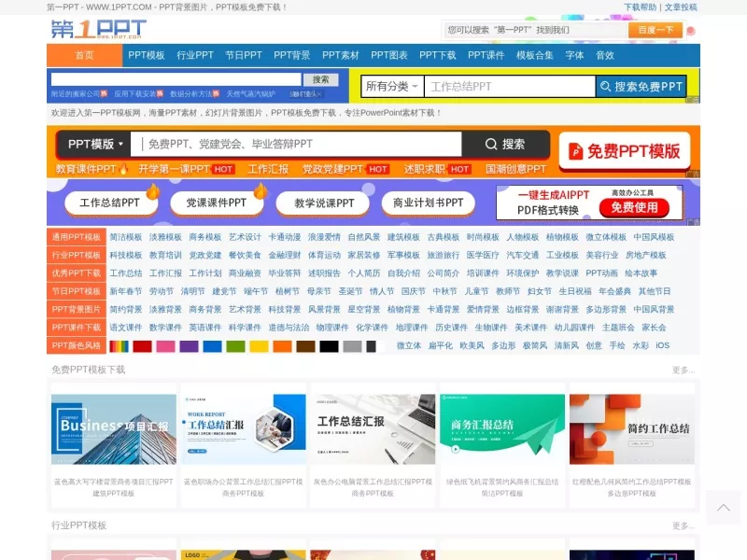Open the 字体 menu item
Screen dimensions: 747x560
(574, 55)
